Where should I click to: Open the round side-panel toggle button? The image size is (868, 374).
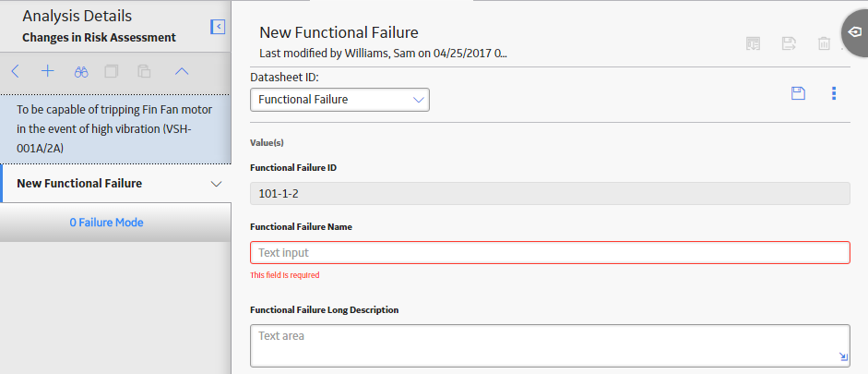855,32
